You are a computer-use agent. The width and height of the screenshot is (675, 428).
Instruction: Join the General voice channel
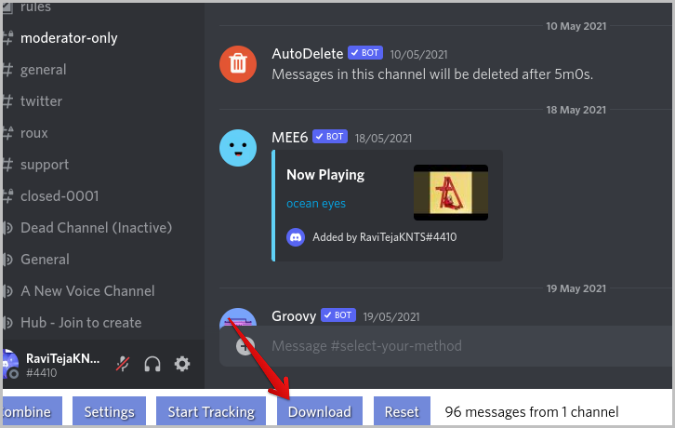45,260
